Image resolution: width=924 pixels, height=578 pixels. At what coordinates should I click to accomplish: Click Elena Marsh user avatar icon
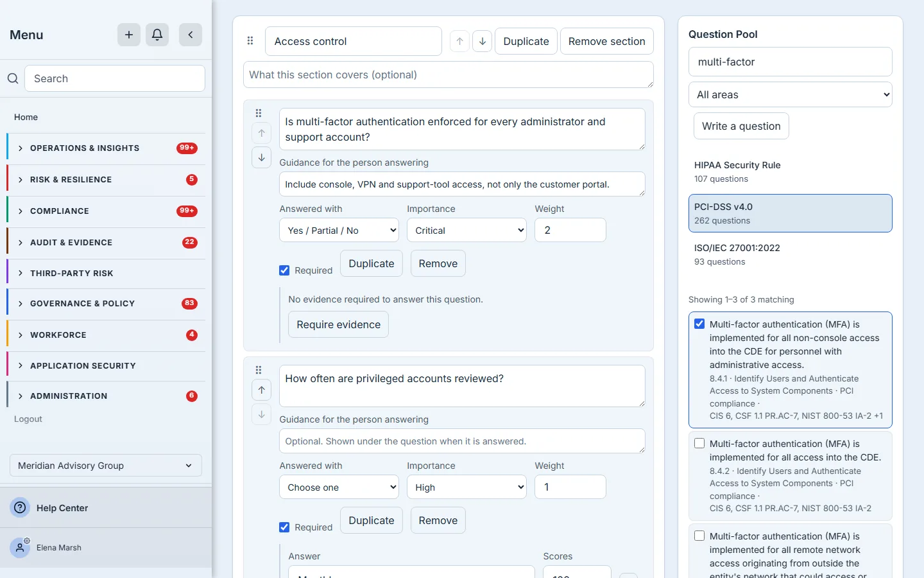20,548
